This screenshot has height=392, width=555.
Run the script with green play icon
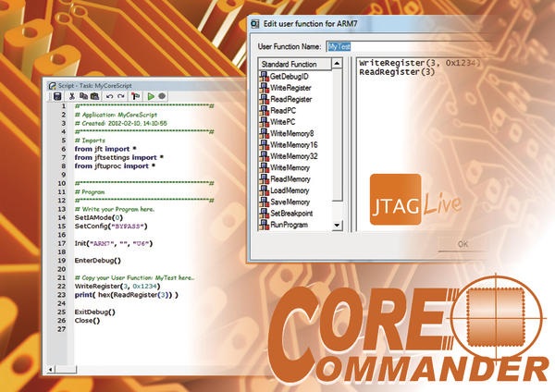[151, 96]
